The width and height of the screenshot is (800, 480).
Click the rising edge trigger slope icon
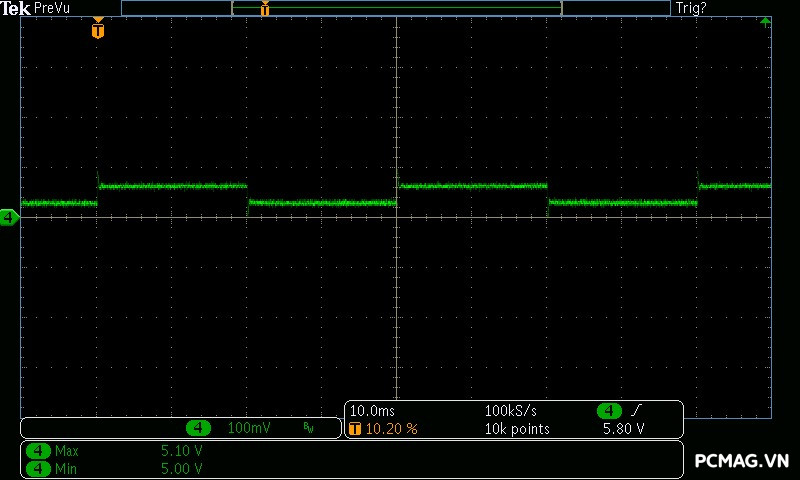[x=637, y=411]
